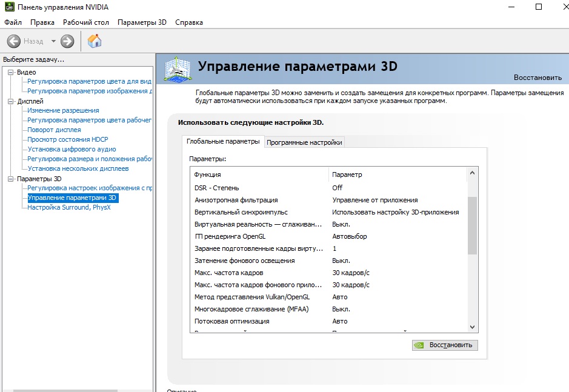The image size is (569, 392).
Task: Open the Параметры 3D menu
Action: pos(142,22)
